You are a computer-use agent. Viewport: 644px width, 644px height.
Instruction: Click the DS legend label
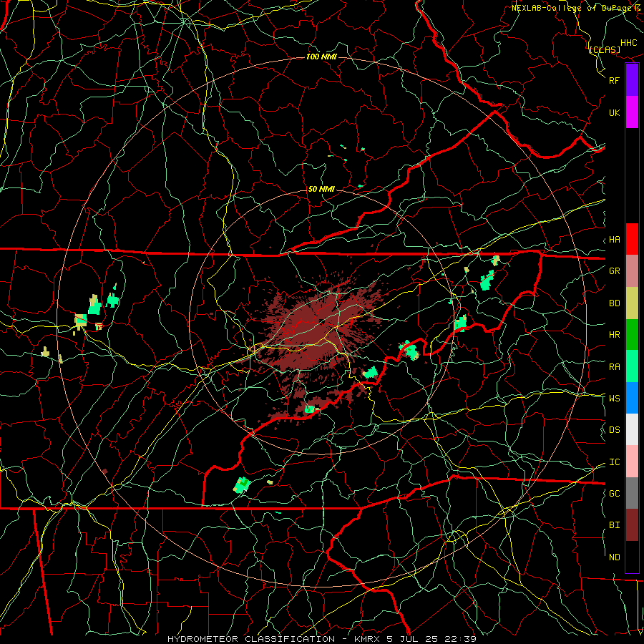[615, 430]
